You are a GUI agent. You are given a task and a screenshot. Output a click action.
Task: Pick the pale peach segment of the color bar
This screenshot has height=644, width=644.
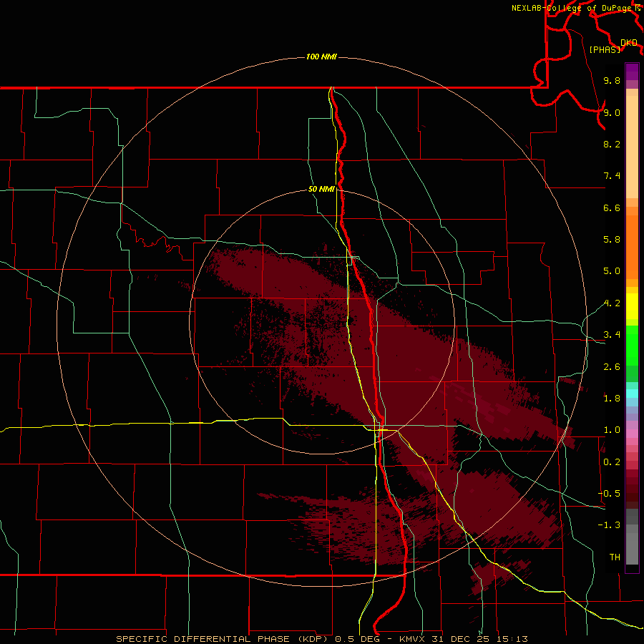click(x=632, y=147)
